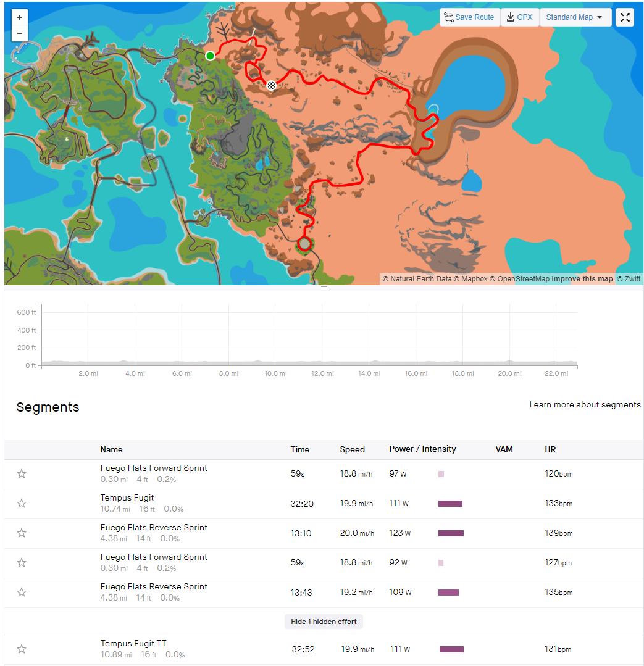Click the intensity bar for Tempus Fugit 32:20
The image size is (644, 666).
[450, 504]
